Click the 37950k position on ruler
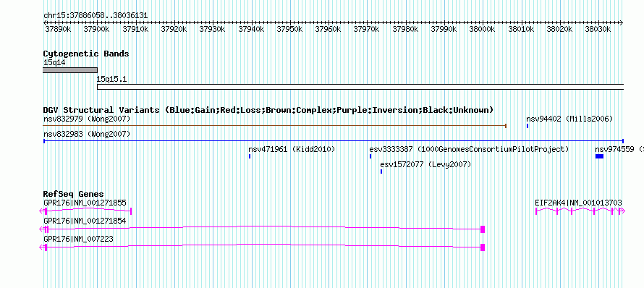Screen dimensions: 644x288 (x=290, y=29)
